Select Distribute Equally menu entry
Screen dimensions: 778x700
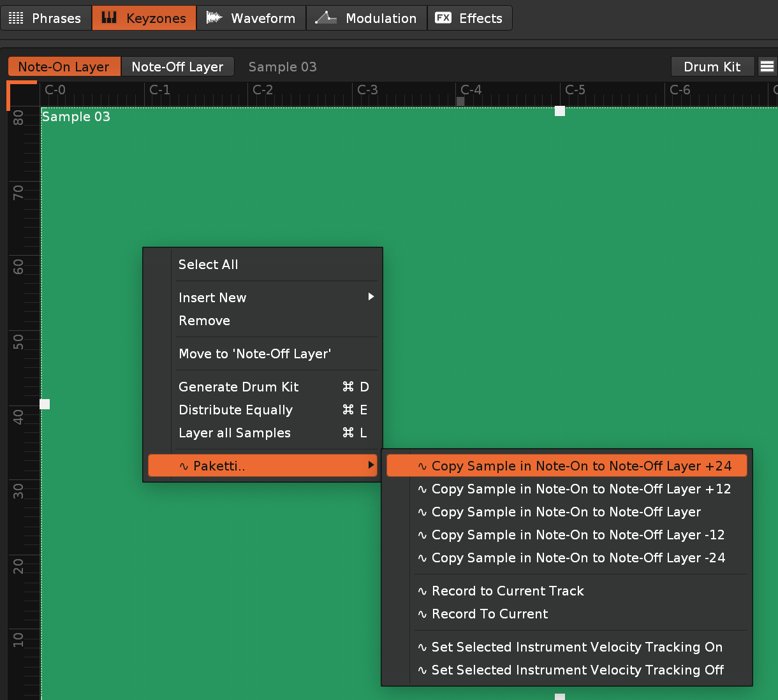coord(235,410)
